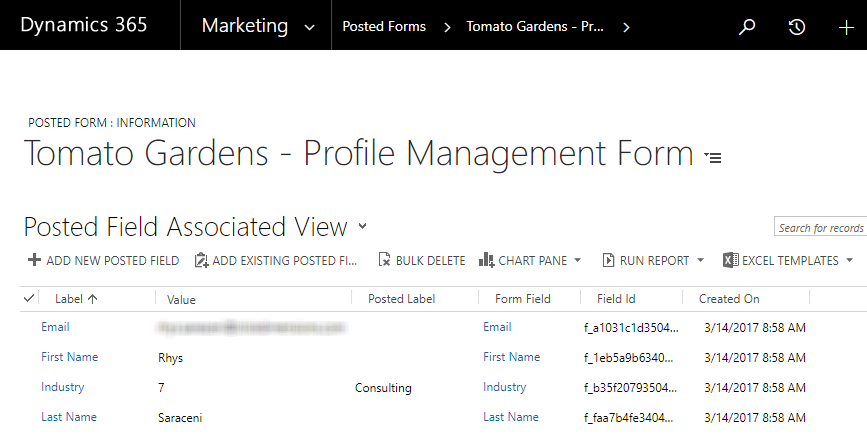Select field id 'f_a1031c1d3504...'
Image resolution: width=867 pixels, height=447 pixels.
pyautogui.click(x=631, y=328)
